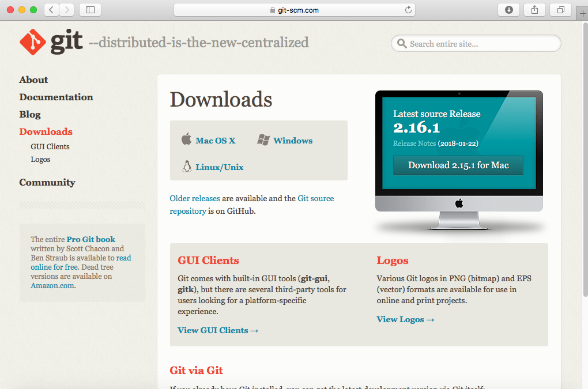This screenshot has height=389, width=588.
Task: Click the Logos red heading
Action: [393, 260]
